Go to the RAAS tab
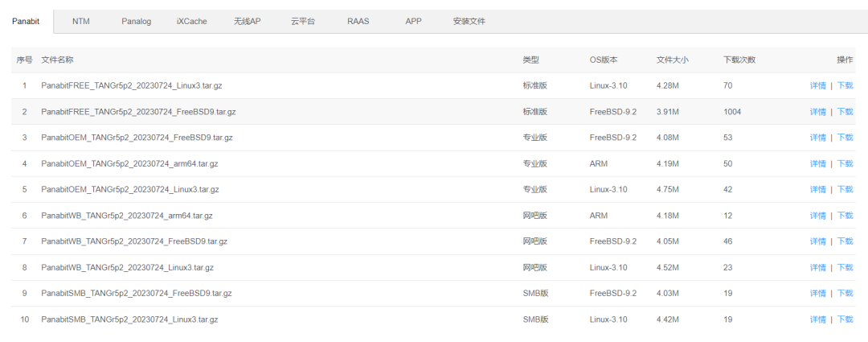This screenshot has width=868, height=342. coord(358,22)
